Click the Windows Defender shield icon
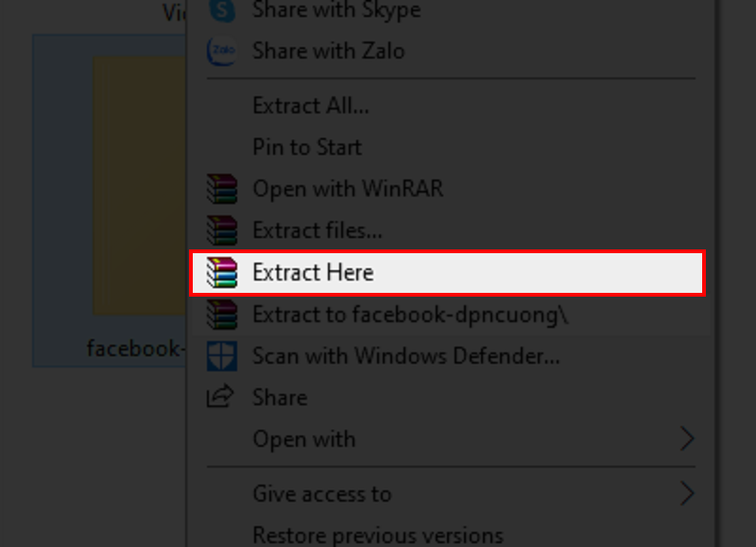 point(222,355)
